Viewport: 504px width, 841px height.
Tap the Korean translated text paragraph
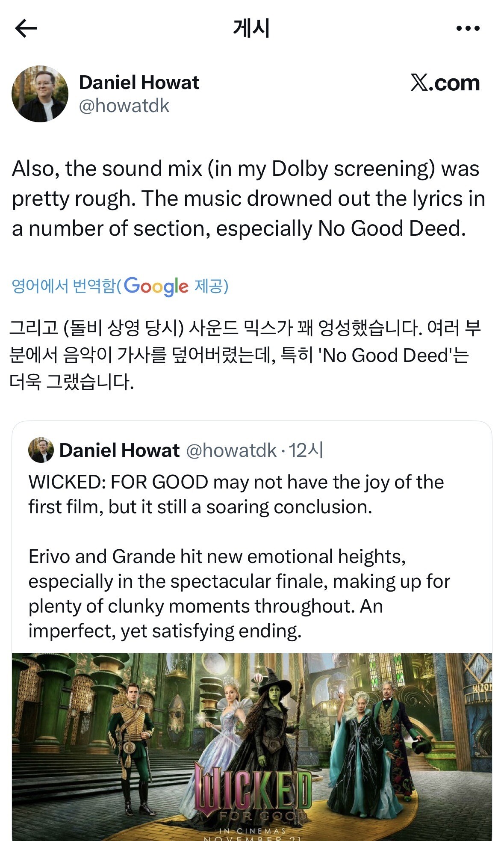point(245,355)
